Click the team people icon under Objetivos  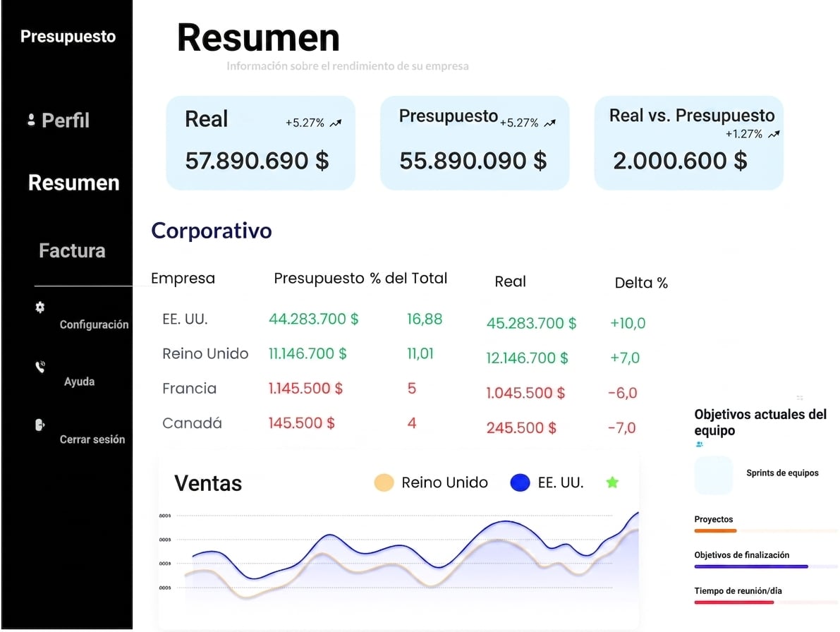coord(699,444)
